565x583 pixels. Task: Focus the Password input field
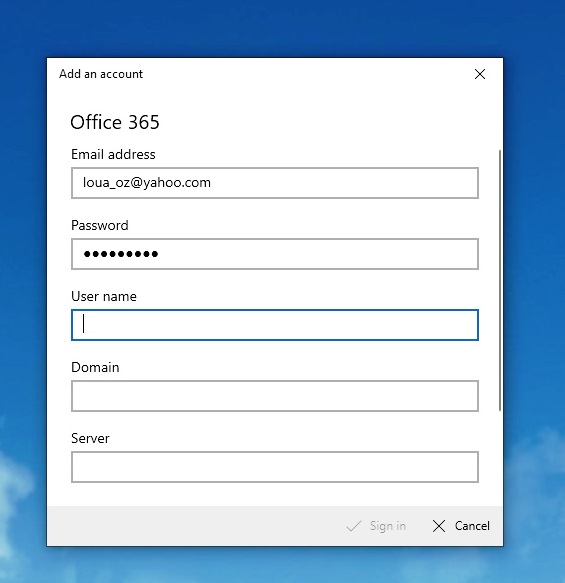[275, 254]
